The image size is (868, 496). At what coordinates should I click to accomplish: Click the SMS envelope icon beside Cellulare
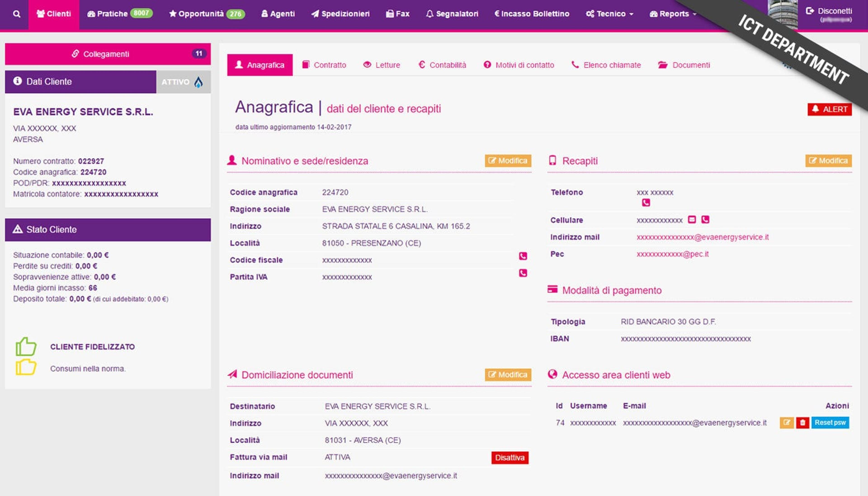[x=692, y=219]
